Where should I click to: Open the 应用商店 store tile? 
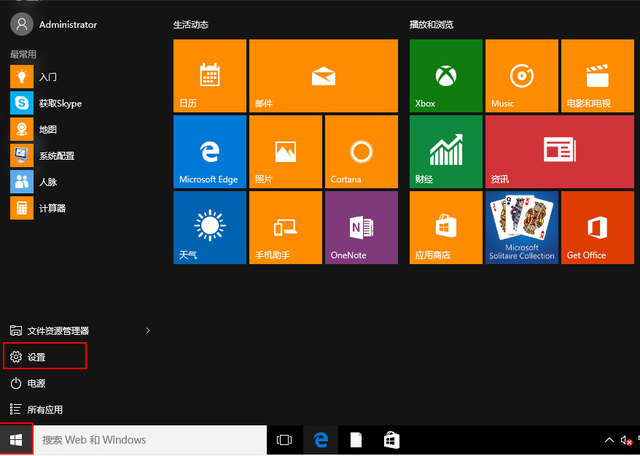pyautogui.click(x=445, y=227)
